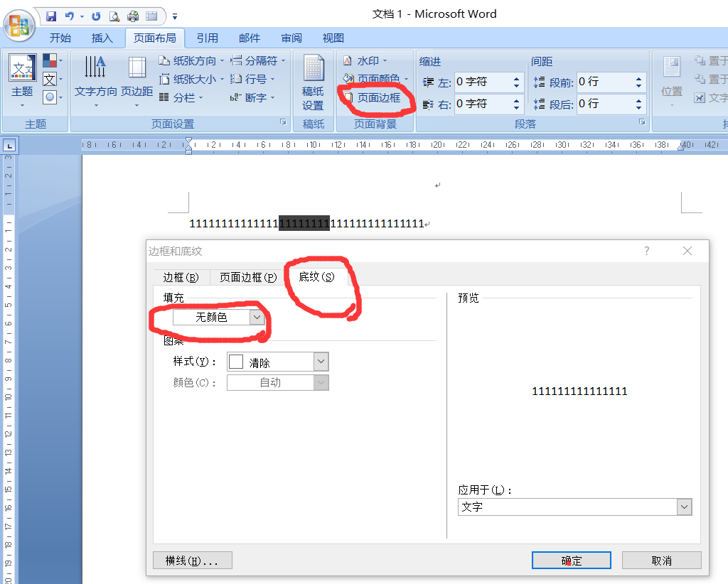Switch to 视图 ribbon tab
The image size is (728, 584).
333,38
